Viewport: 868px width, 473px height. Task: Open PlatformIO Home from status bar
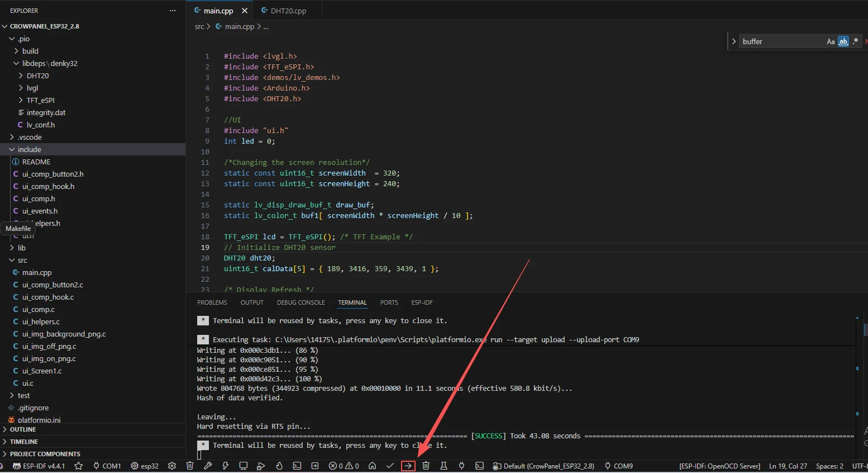[x=373, y=466]
